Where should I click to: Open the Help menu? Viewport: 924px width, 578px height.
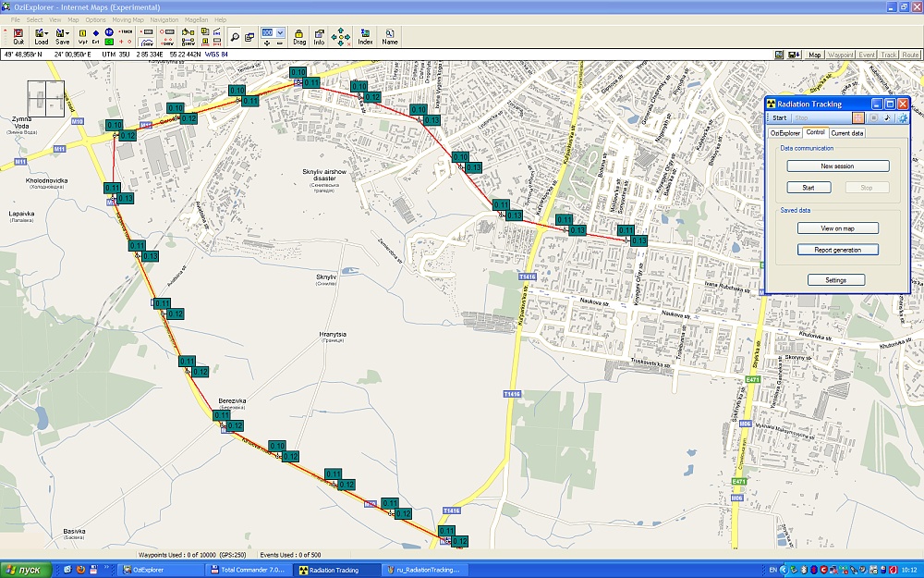(221, 19)
